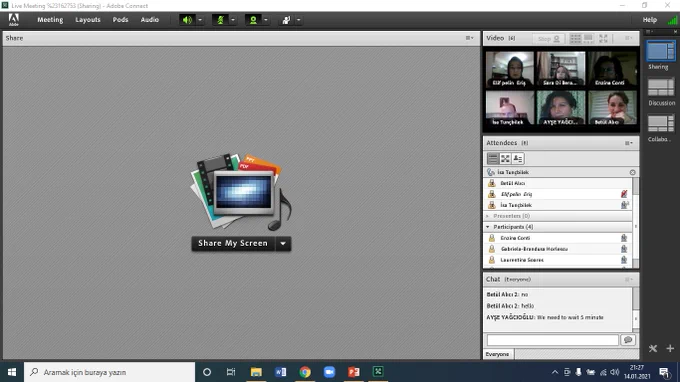Select Laurentina Soares in the Participants list
Image resolution: width=680 pixels, height=382 pixels.
[558, 260]
